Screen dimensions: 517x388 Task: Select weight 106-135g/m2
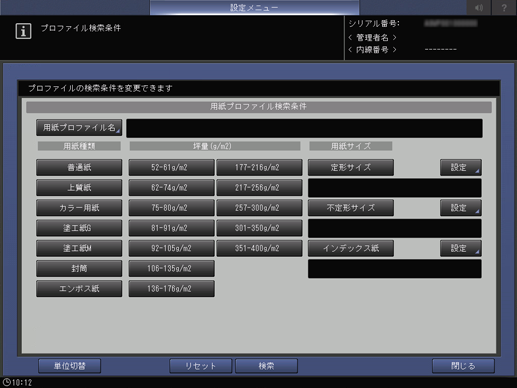pos(171,269)
